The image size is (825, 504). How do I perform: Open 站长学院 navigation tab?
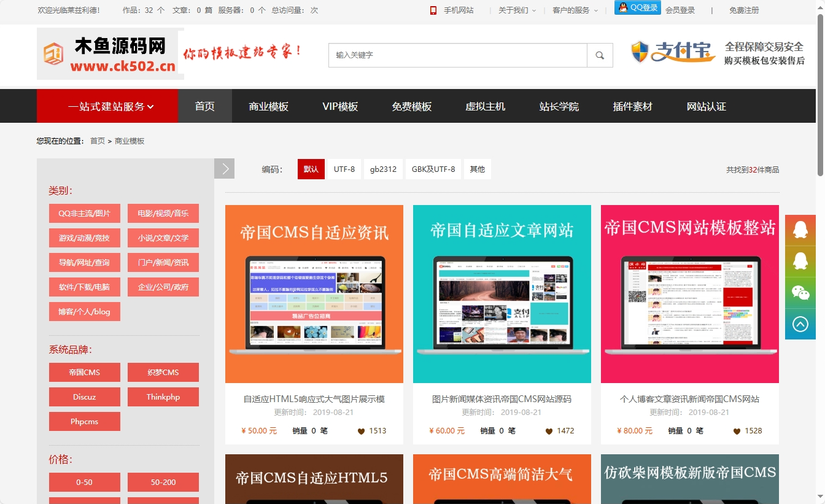(x=559, y=106)
